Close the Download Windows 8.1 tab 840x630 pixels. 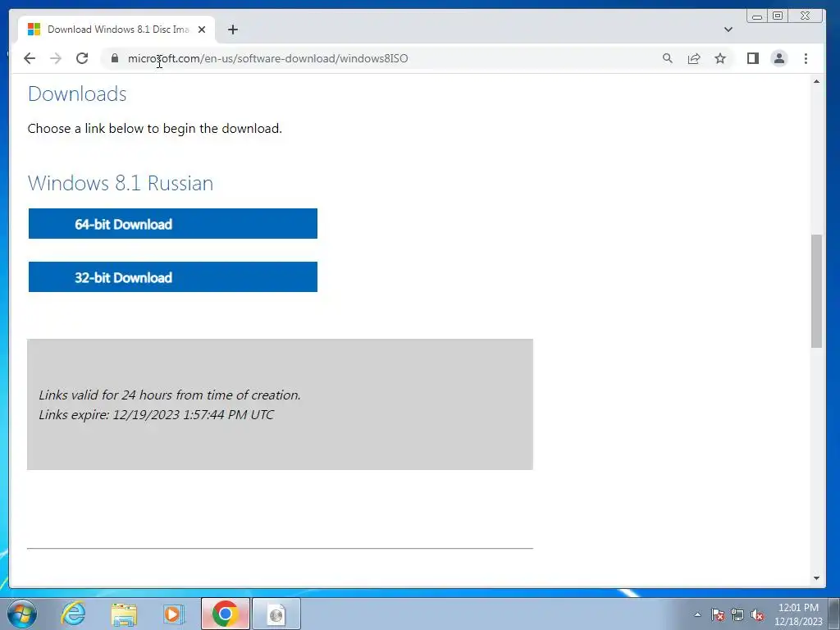(x=202, y=30)
